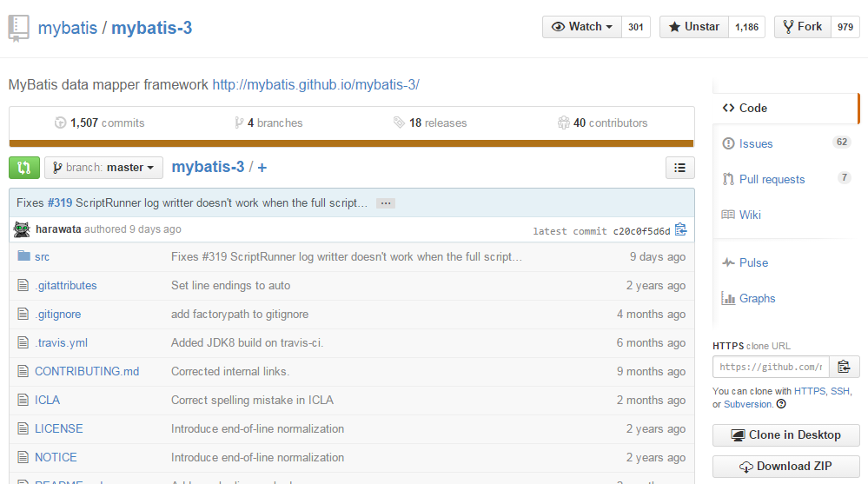Open the .travis.yml file
Image resolution: width=868 pixels, height=484 pixels.
point(61,342)
